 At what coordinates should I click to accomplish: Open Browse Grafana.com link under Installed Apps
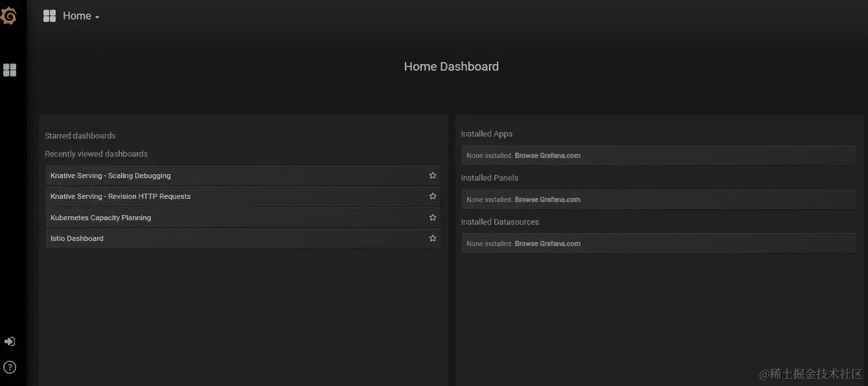[x=549, y=155]
